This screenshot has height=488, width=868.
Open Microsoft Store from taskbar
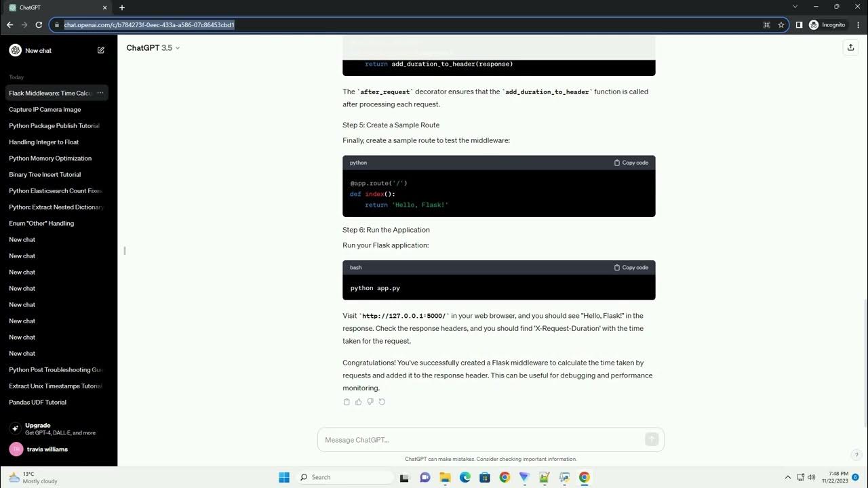click(485, 477)
